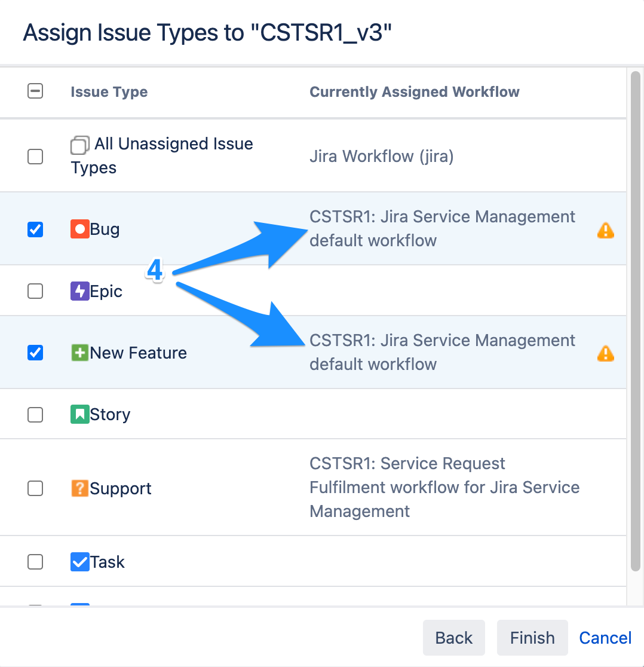Image resolution: width=644 pixels, height=667 pixels.
Task: Click the Support row's Service Request workflow text
Action: (444, 487)
